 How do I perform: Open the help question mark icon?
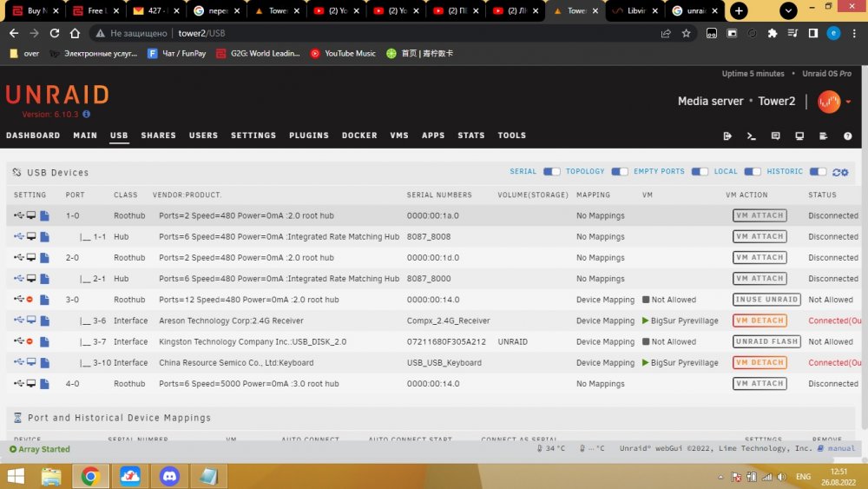(x=847, y=135)
